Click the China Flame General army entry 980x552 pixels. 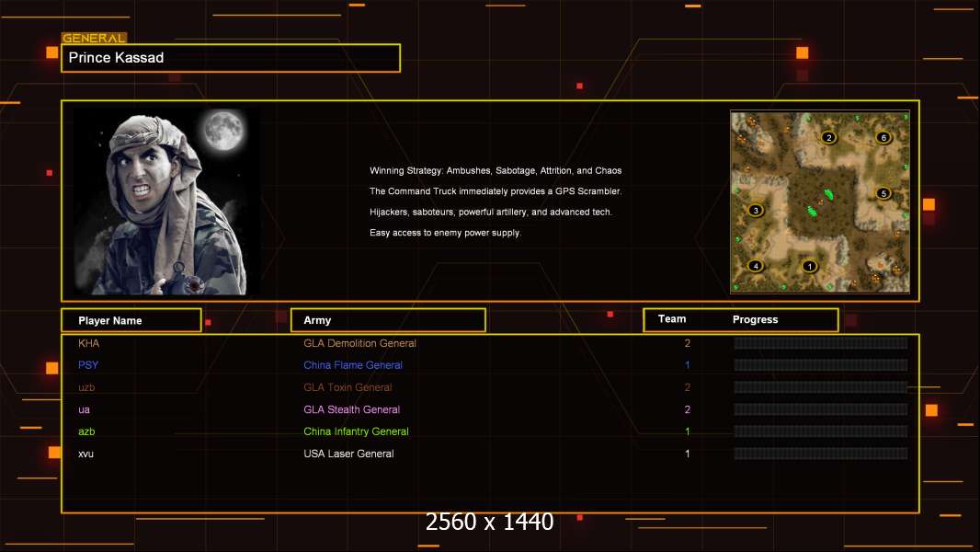click(353, 365)
